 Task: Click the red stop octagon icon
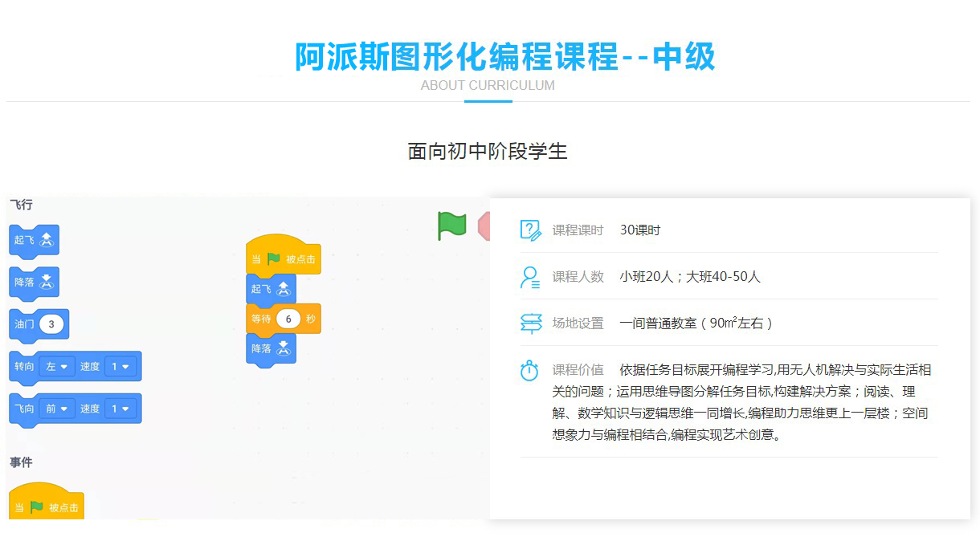484,226
